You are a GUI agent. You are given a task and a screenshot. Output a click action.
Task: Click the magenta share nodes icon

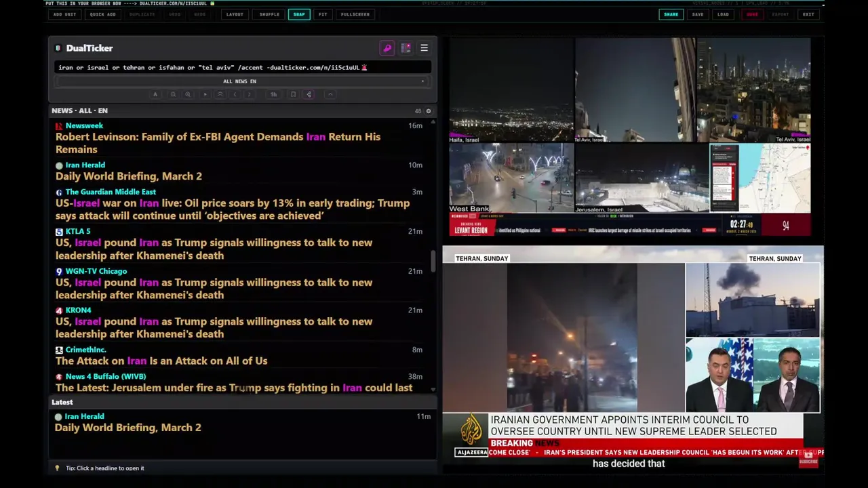tap(309, 94)
